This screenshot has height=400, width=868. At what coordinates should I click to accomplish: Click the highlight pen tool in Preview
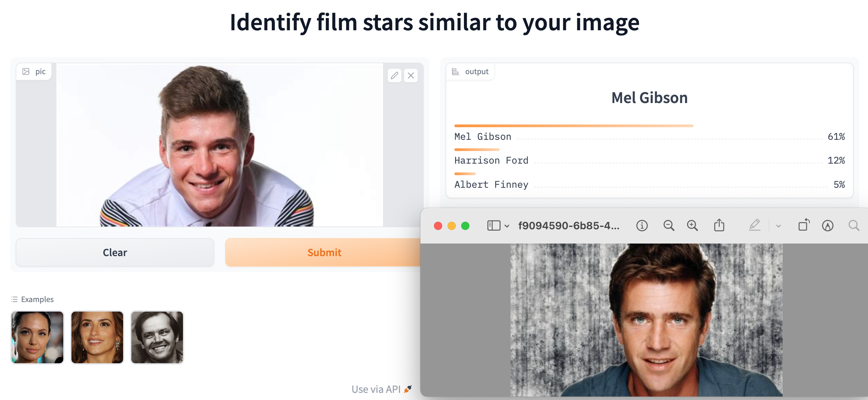coord(754,225)
